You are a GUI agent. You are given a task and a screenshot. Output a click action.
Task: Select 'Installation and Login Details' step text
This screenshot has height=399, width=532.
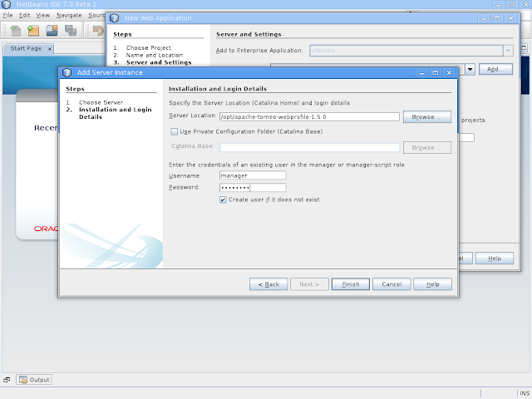pos(115,113)
